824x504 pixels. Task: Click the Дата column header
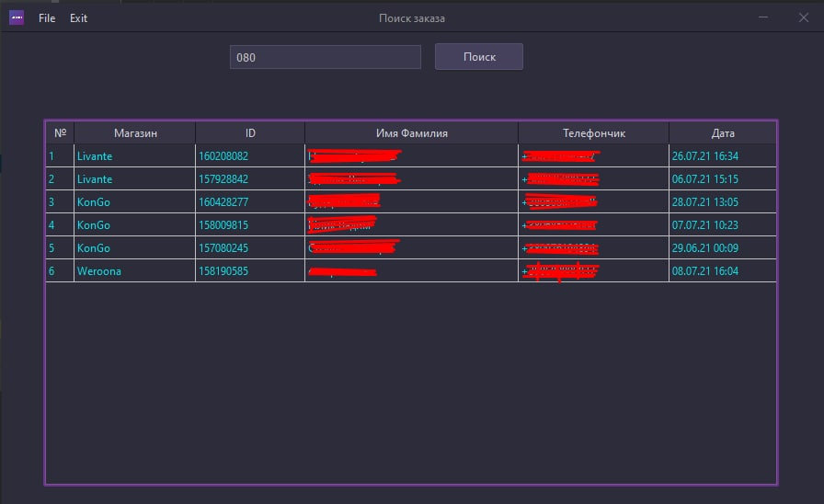point(723,133)
